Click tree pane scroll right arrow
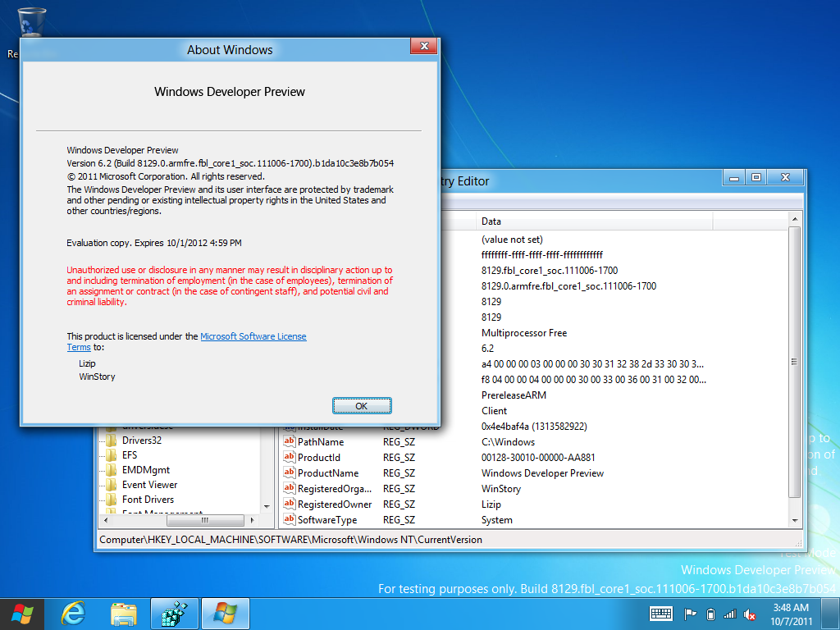 tap(253, 520)
